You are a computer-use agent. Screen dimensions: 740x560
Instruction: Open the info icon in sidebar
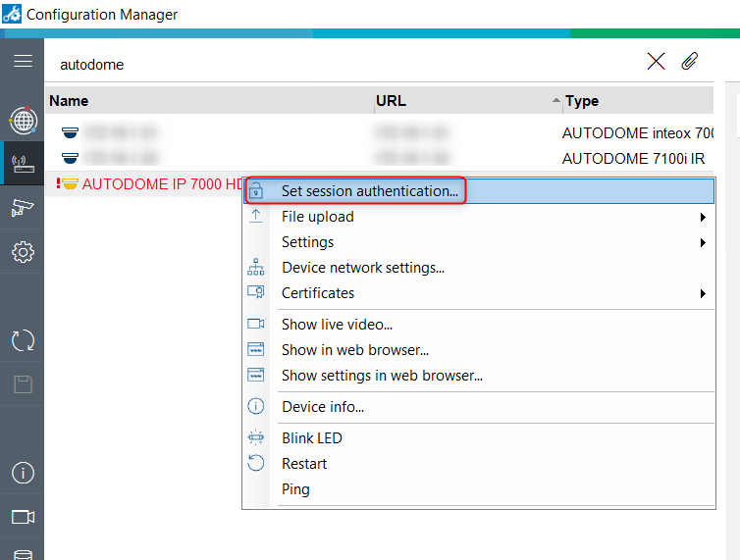(x=23, y=473)
